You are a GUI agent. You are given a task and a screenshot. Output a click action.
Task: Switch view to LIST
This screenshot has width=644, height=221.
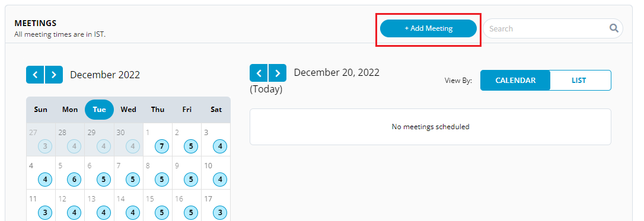579,81
